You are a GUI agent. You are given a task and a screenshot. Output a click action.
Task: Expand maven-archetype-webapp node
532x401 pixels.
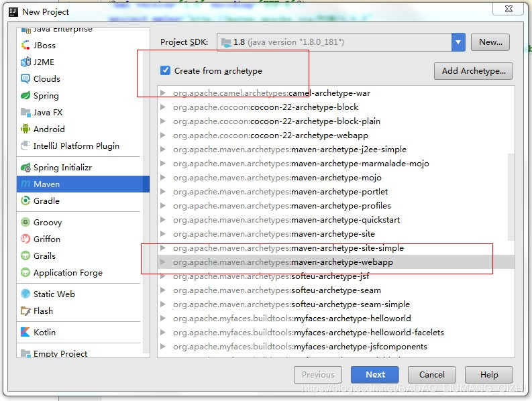point(163,262)
